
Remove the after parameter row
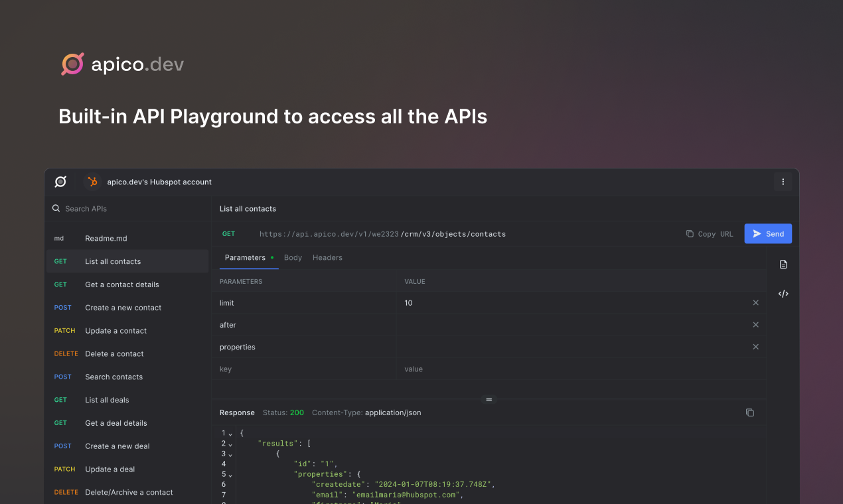(755, 325)
